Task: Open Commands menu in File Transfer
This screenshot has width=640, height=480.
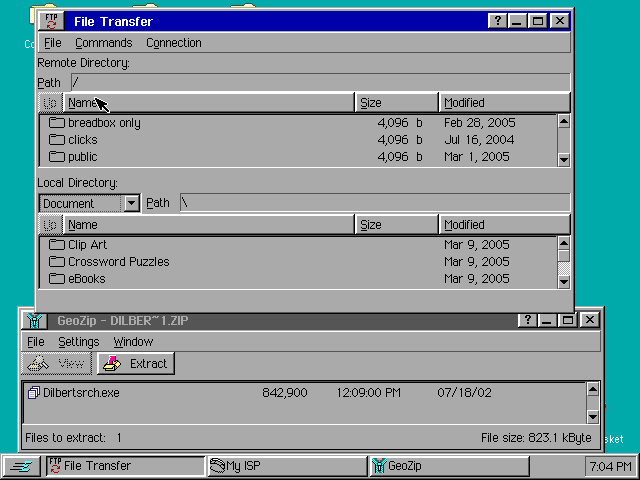Action: point(104,43)
